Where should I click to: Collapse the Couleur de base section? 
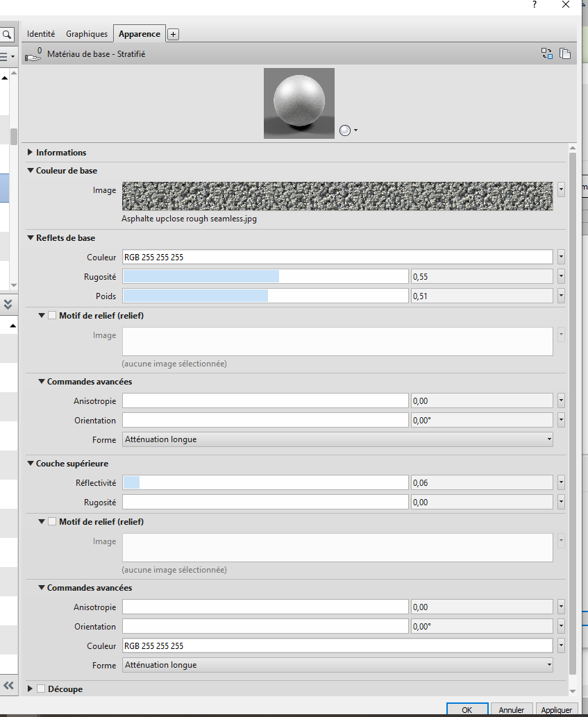pyautogui.click(x=30, y=170)
